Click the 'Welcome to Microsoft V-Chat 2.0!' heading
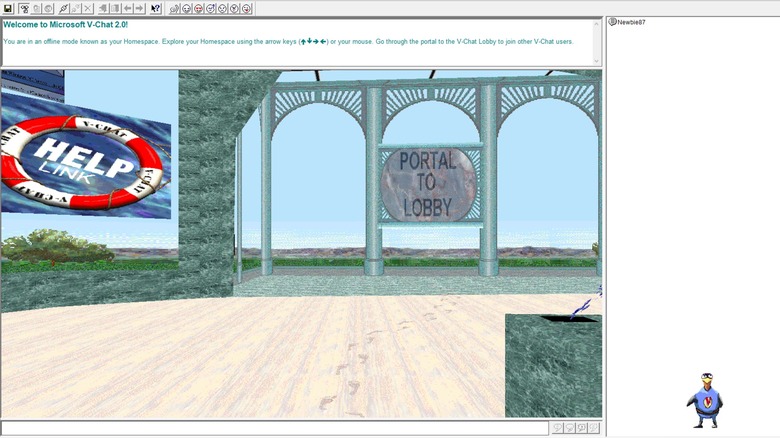 click(66, 24)
